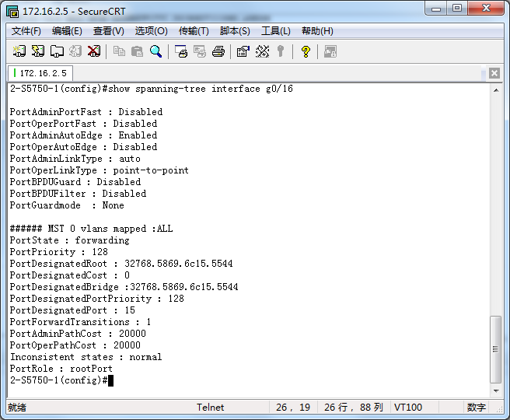The image size is (510, 420).
Task: Open the 选项(O) menu
Action: click(151, 31)
